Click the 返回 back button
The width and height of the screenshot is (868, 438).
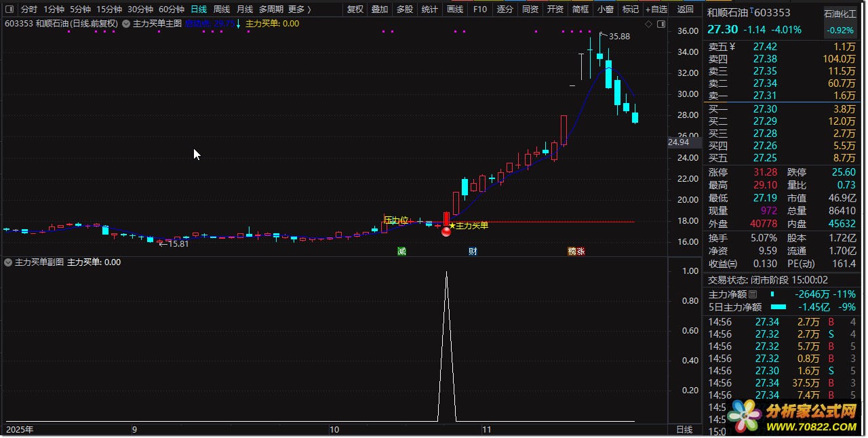coord(686,9)
